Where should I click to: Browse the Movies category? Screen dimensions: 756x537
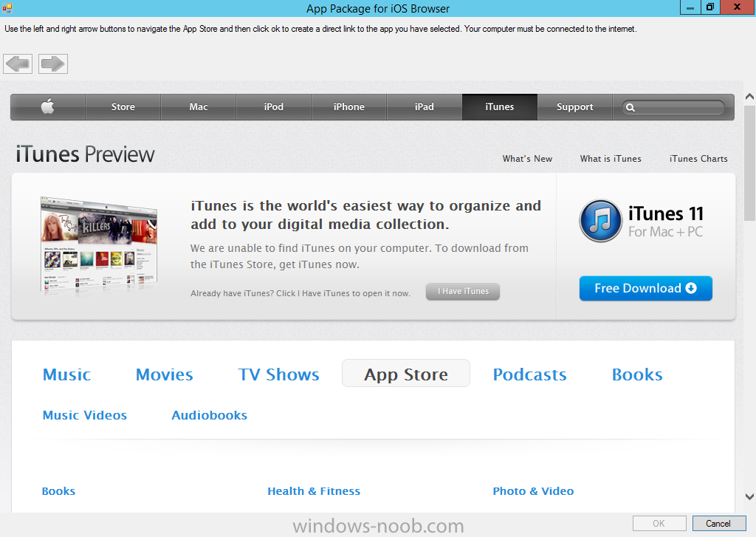tap(165, 374)
